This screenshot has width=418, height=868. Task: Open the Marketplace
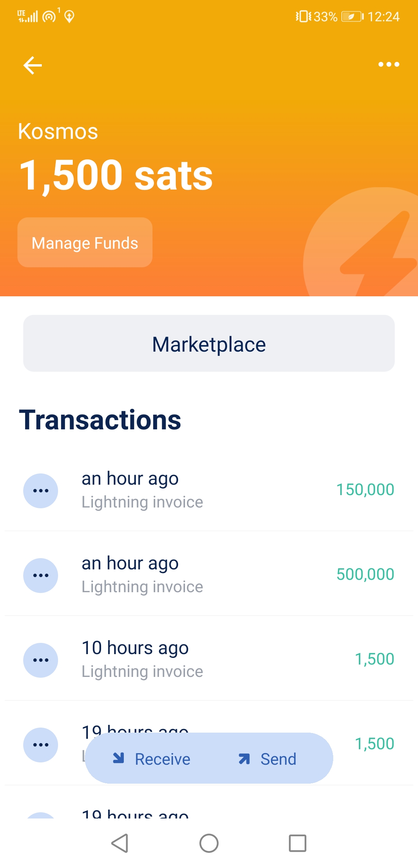(209, 343)
